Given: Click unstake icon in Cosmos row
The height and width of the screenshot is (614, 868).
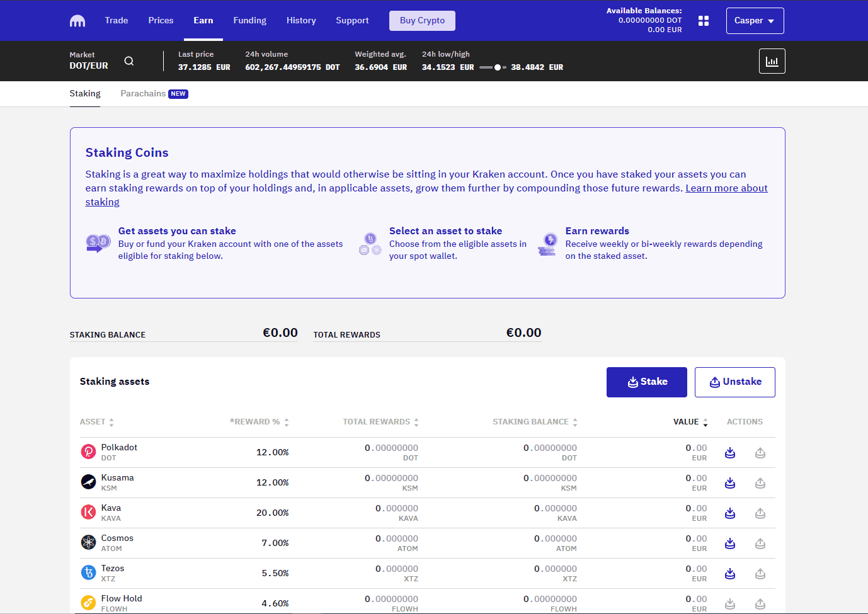Looking at the screenshot, I should (x=760, y=543).
